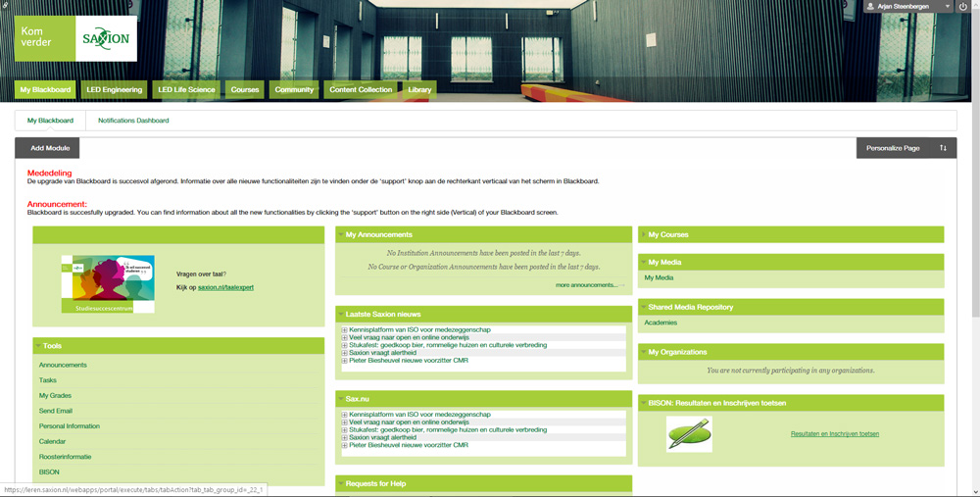The height and width of the screenshot is (497, 980).
Task: Open Tasks in Tools
Action: (x=47, y=380)
